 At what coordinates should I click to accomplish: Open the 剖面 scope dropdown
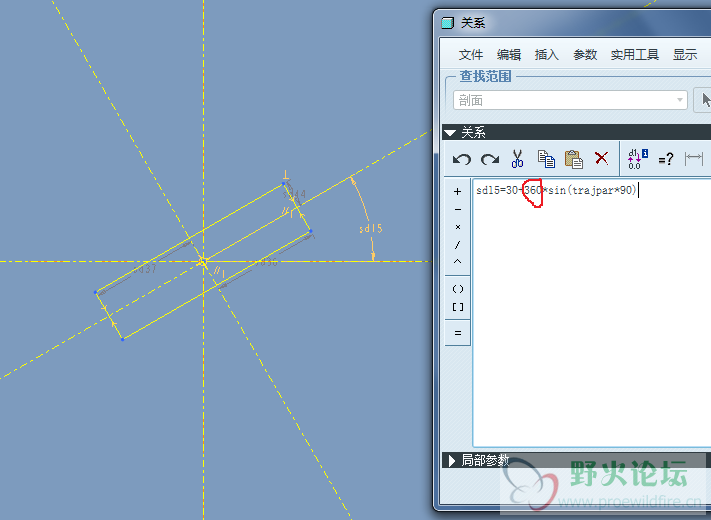click(x=570, y=100)
